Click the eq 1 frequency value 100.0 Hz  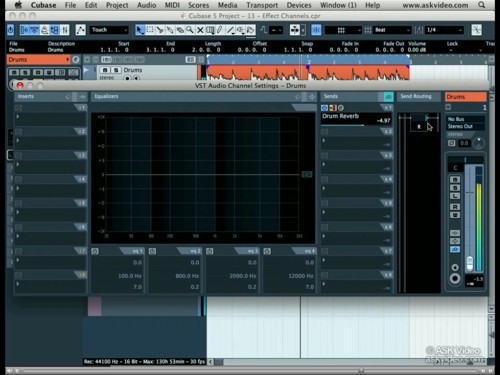point(130,276)
